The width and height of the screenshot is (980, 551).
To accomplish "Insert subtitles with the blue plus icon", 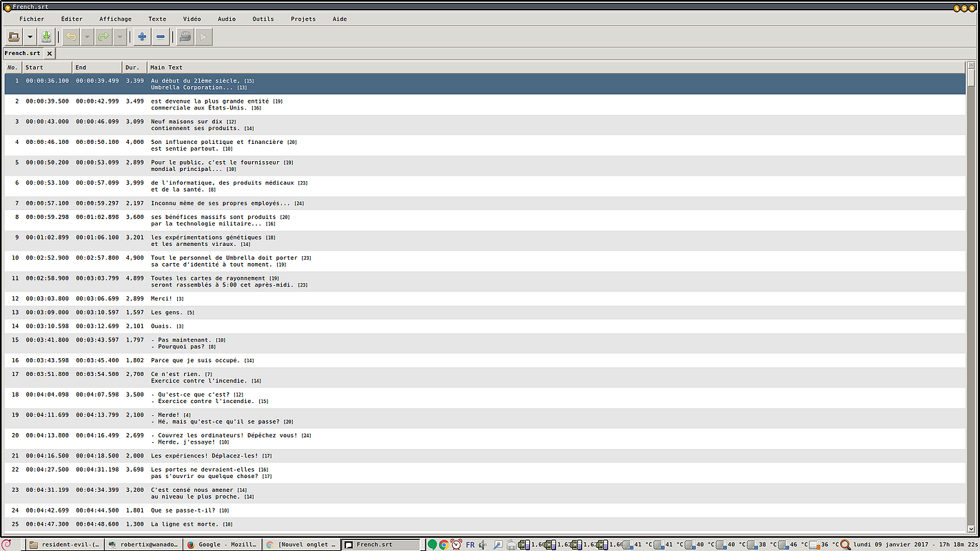I will pos(142,37).
